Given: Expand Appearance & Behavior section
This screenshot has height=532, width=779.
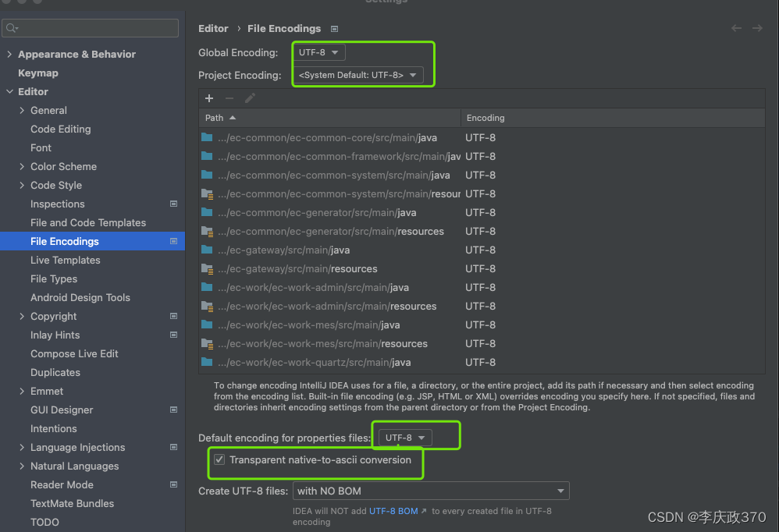Looking at the screenshot, I should point(9,54).
